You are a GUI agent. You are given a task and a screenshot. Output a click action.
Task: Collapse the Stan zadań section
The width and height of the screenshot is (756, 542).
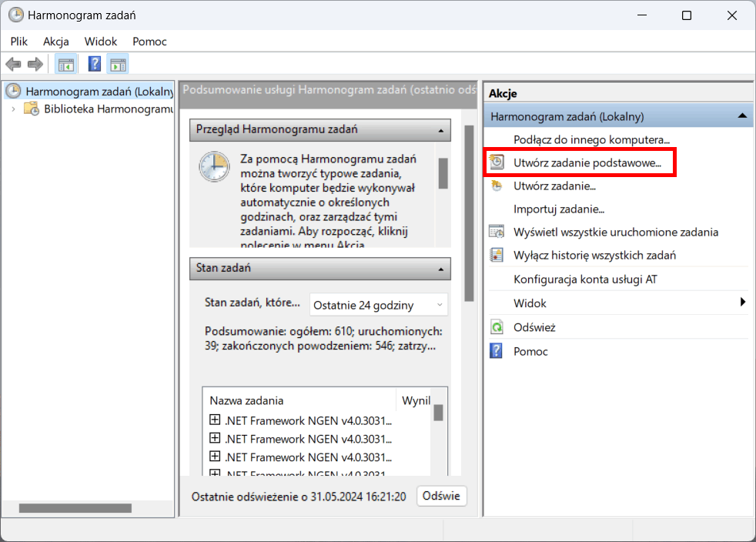[x=441, y=269]
